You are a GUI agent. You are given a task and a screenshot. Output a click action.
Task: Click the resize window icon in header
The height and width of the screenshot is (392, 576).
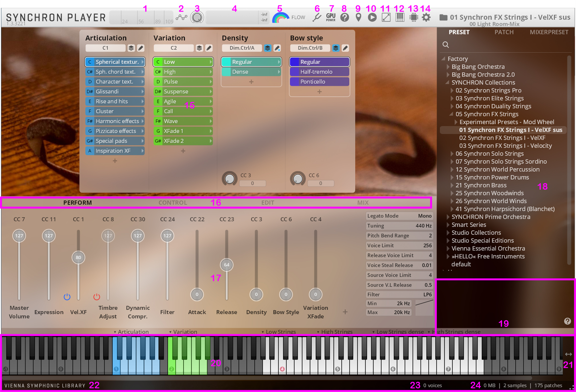[x=386, y=17]
